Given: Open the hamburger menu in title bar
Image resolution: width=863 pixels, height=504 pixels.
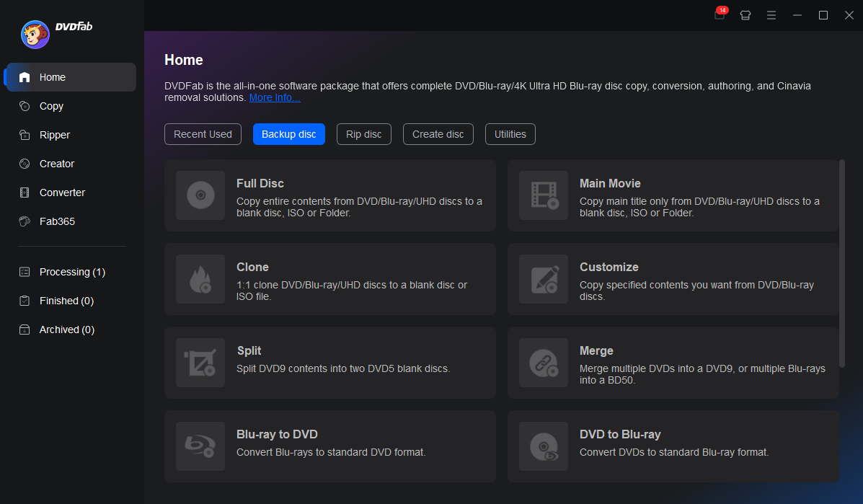Looking at the screenshot, I should coord(771,15).
